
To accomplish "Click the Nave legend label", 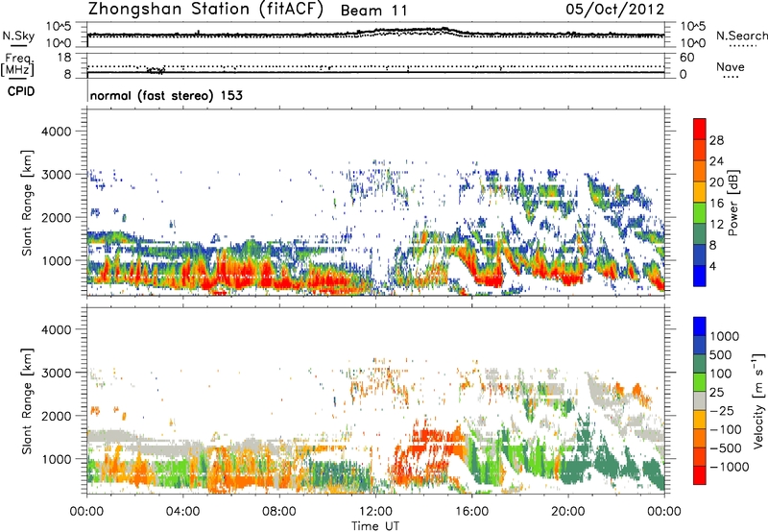I will pos(731,67).
